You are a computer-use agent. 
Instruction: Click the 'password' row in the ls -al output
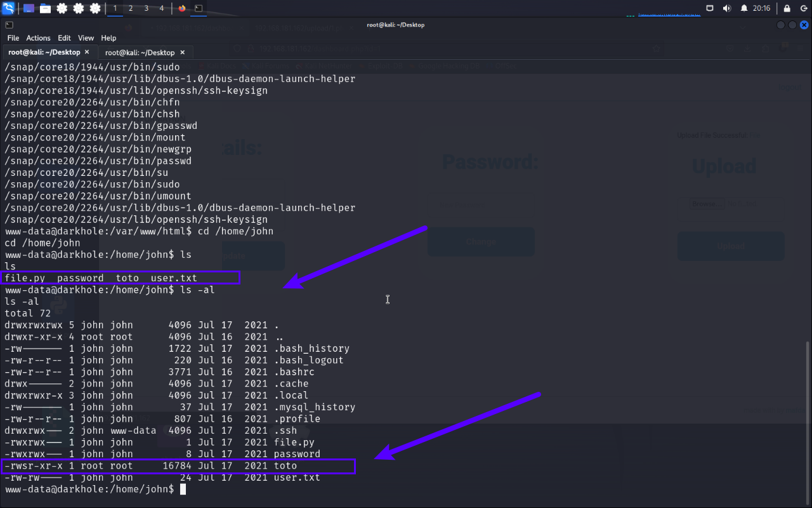(162, 454)
